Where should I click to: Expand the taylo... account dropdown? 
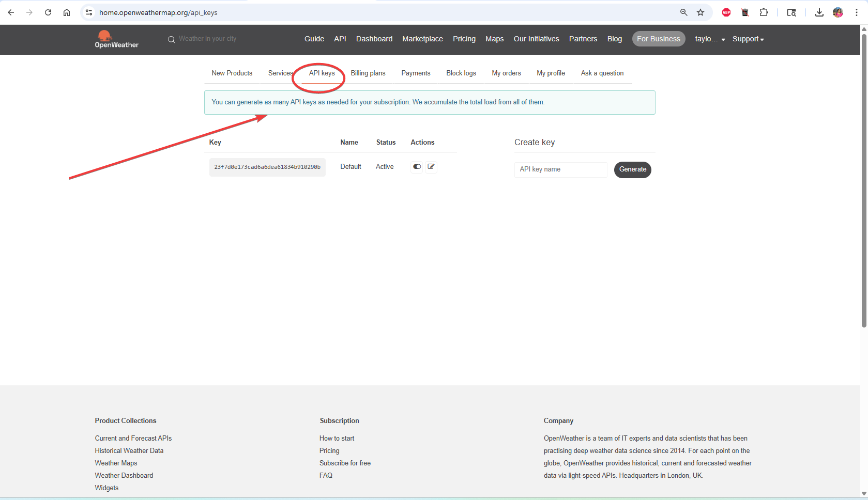coord(710,39)
